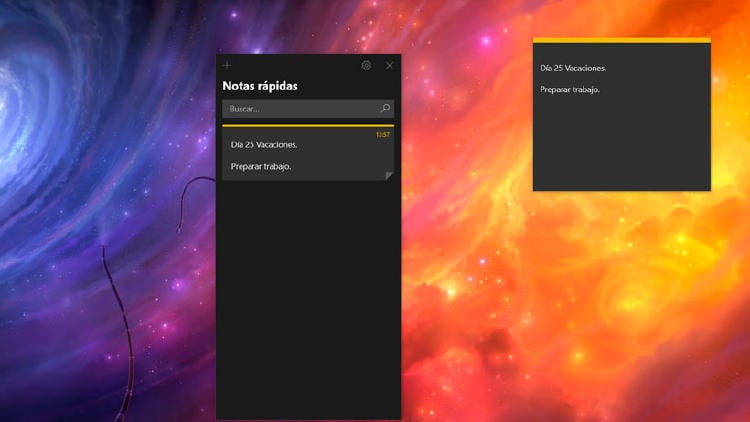Screen dimensions: 750x422
Task: Place cursor in Preparar trabajo text of open note
Action: 569,90
